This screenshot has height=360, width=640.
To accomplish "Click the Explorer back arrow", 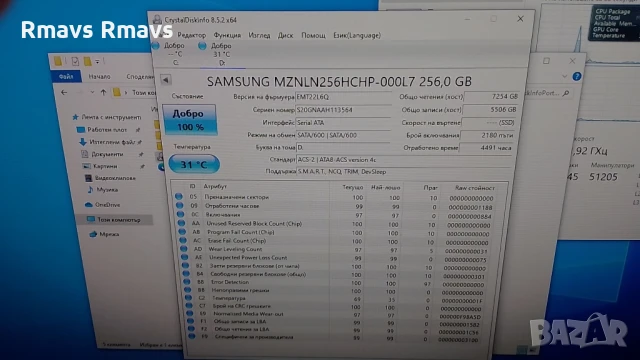I will tap(64, 93).
